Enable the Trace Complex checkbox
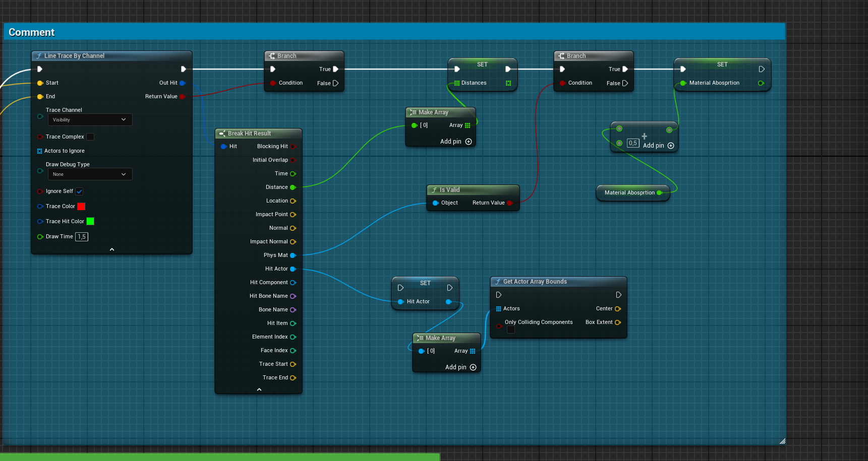 [x=90, y=137]
